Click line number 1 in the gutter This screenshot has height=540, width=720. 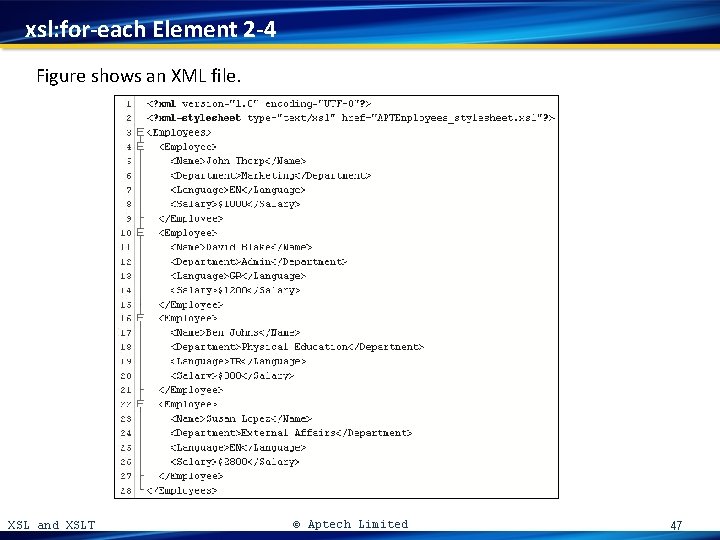129,104
